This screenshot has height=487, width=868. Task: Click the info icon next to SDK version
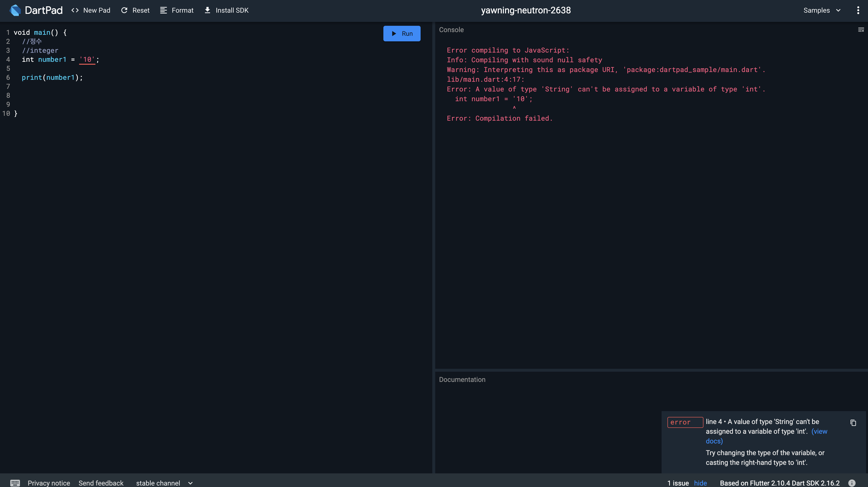tap(851, 483)
